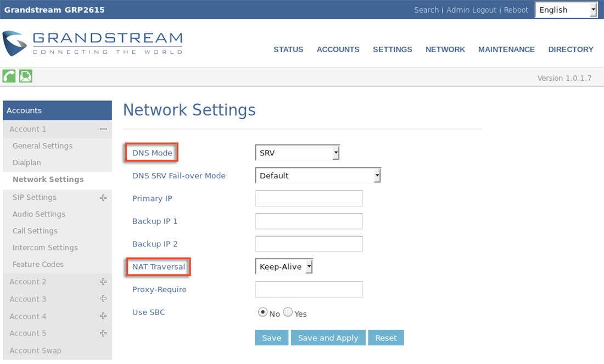Click the Accounts sidebar header
Screen dimensions: 604x364
point(58,110)
